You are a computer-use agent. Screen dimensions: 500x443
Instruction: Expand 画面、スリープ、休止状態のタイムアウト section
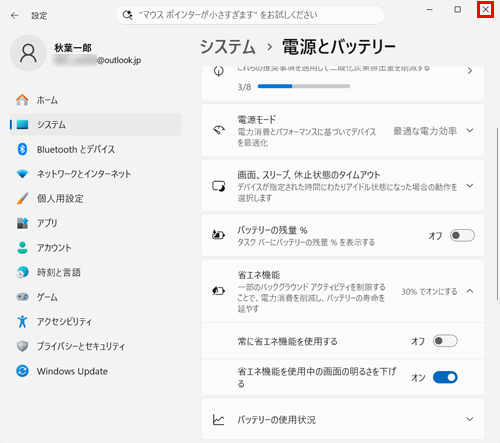coord(470,185)
